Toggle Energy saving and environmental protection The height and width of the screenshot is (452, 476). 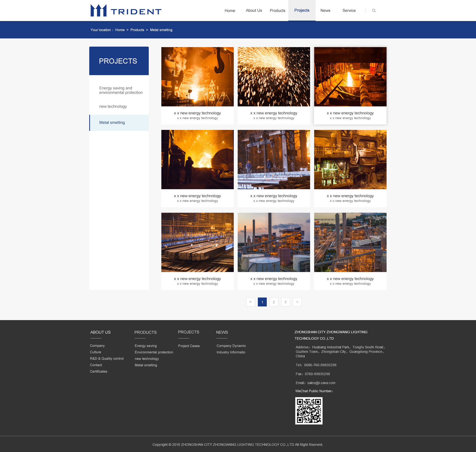point(119,90)
